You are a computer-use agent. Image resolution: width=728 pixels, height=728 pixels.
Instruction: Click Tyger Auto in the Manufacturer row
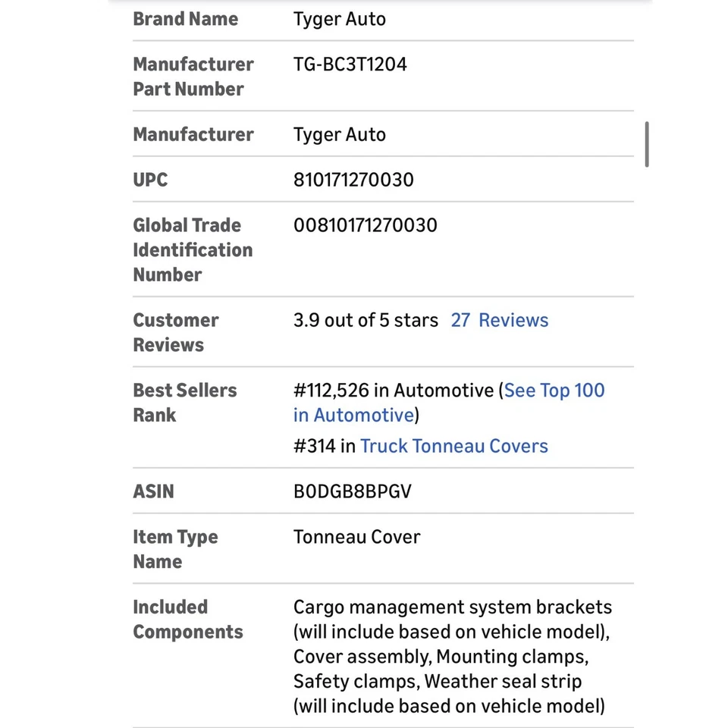[339, 134]
